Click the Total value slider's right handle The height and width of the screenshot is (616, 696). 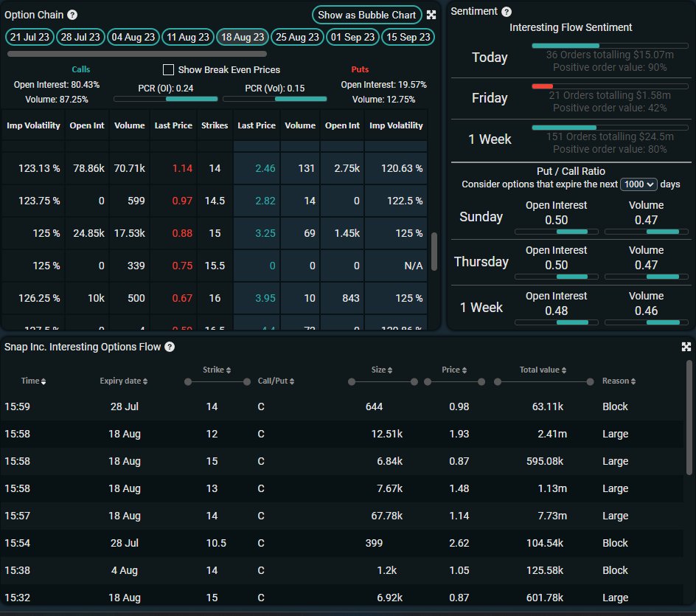[x=590, y=382]
